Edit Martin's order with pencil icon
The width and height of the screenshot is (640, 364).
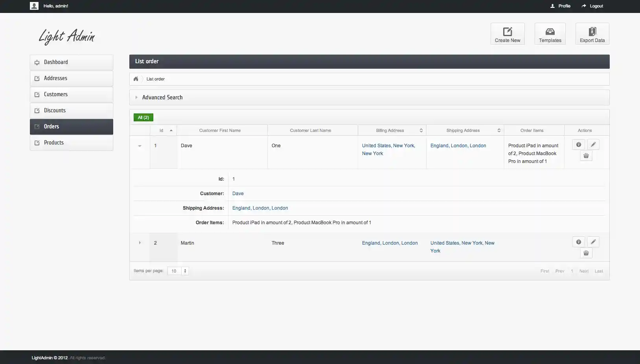coord(593,242)
